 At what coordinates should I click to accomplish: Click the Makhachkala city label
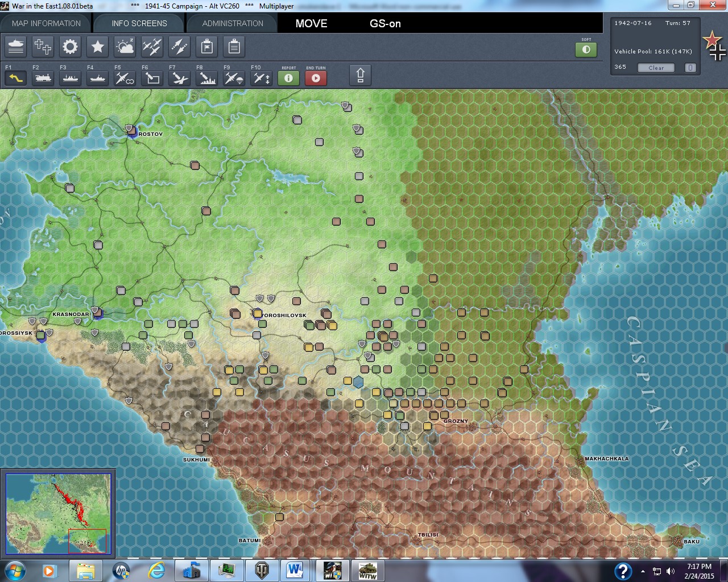click(x=607, y=459)
